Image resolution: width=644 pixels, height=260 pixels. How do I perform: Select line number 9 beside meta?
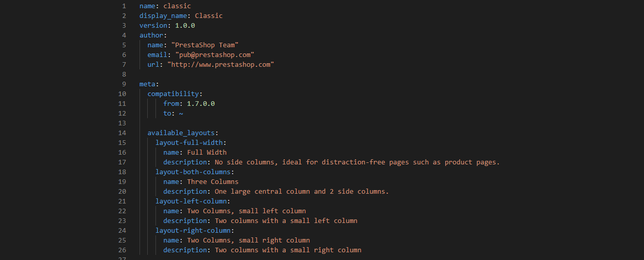click(x=124, y=84)
